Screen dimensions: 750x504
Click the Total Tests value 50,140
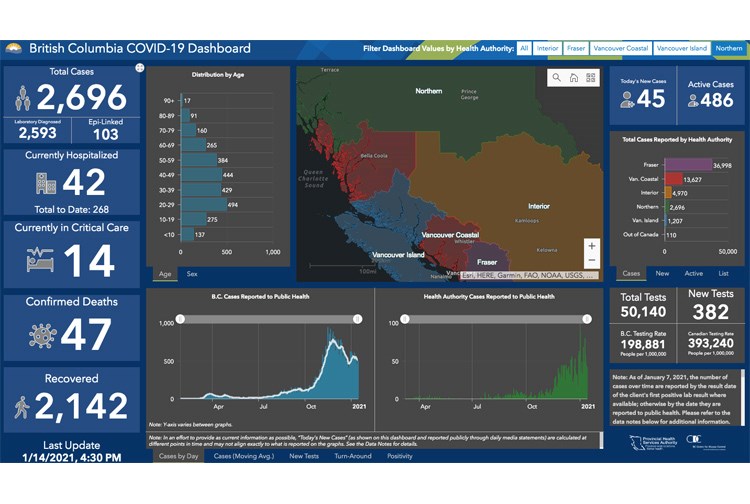[x=643, y=312]
